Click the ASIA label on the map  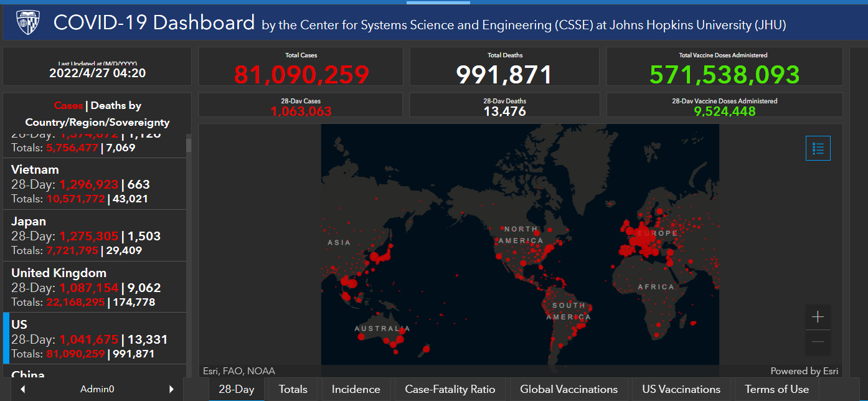[339, 242]
